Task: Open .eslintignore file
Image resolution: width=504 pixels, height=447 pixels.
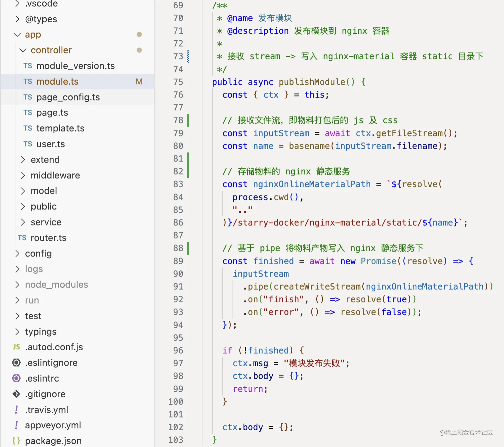Action: (x=51, y=363)
